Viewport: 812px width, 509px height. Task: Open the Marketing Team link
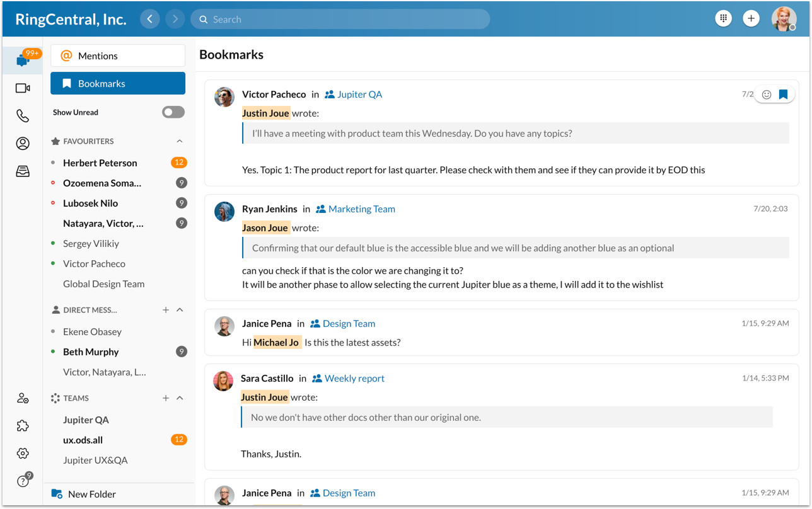(361, 209)
